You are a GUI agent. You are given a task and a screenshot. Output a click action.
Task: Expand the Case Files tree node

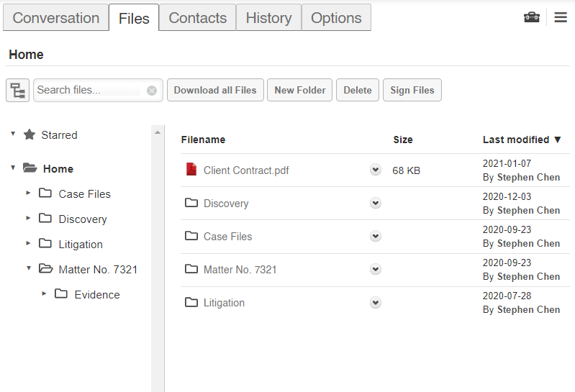pos(28,193)
